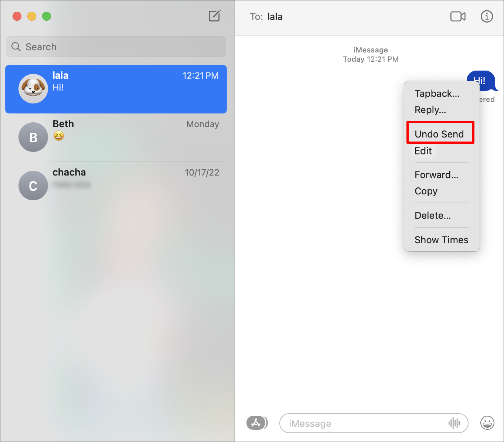The height and width of the screenshot is (442, 504).
Task: Minimize window with yellow button
Action: [x=32, y=16]
